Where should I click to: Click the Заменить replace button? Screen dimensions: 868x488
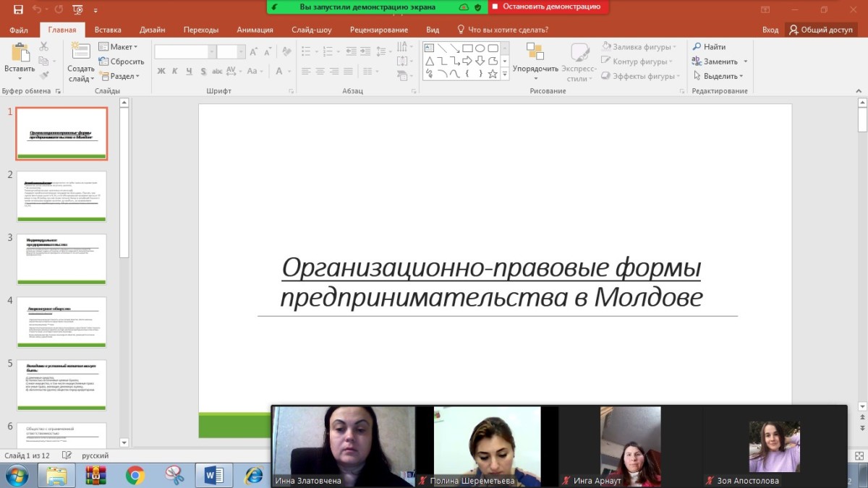coord(720,61)
